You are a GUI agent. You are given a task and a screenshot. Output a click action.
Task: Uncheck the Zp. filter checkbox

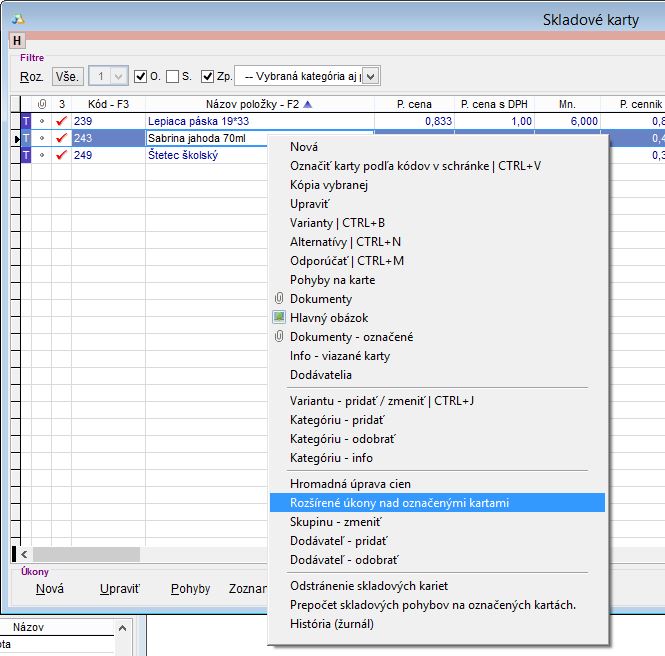[x=208, y=76]
